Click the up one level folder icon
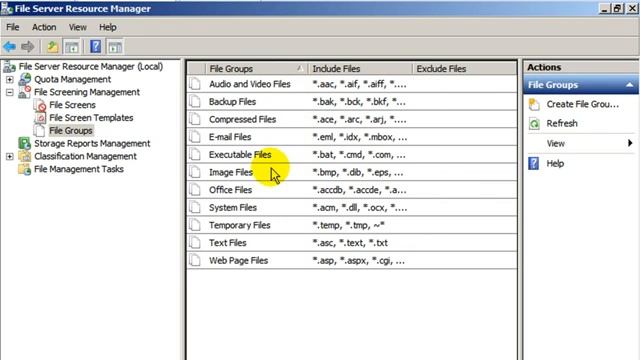Screen dimensions: 640x360 tap(52, 47)
